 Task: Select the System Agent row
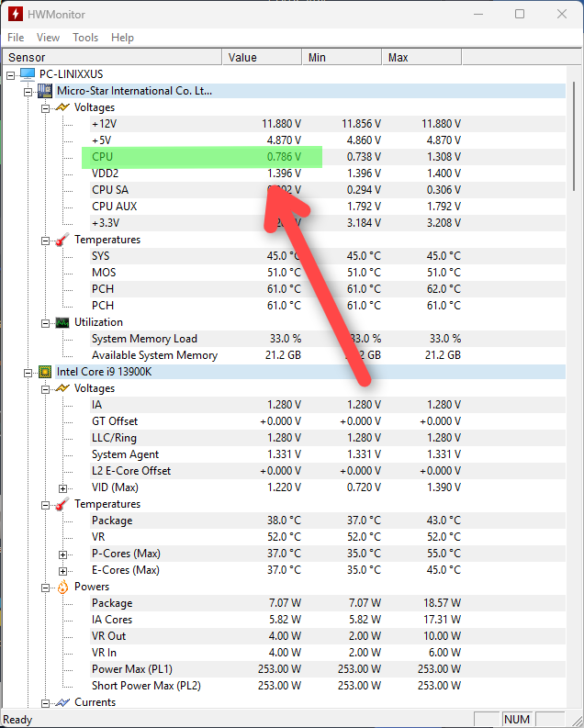(328, 454)
